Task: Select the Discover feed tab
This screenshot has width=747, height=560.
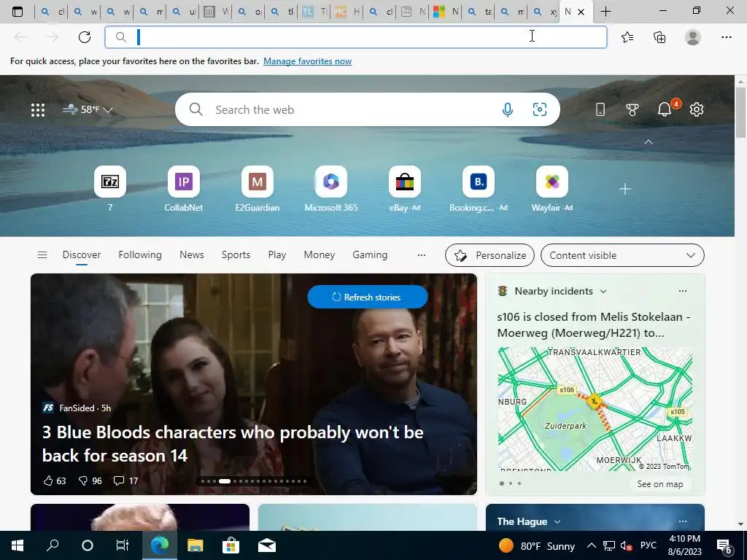Action: tap(82, 254)
